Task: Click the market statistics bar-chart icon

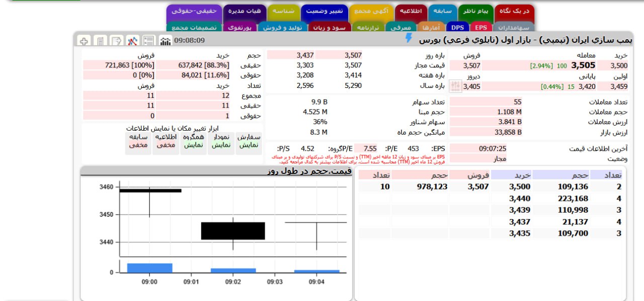Action: pyautogui.click(x=166, y=42)
